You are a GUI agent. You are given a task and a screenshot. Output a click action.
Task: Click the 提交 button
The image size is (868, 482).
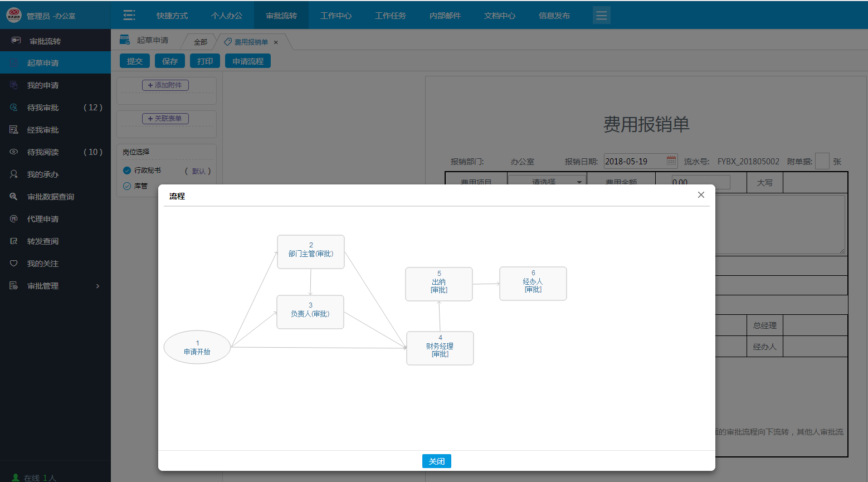[135, 61]
